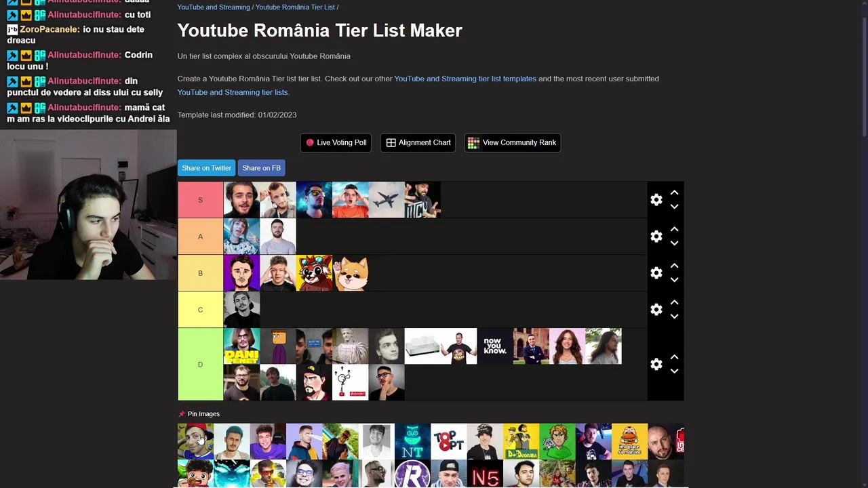Viewport: 868px width, 488px height.
Task: Select the red S tier label
Action: coord(200,200)
